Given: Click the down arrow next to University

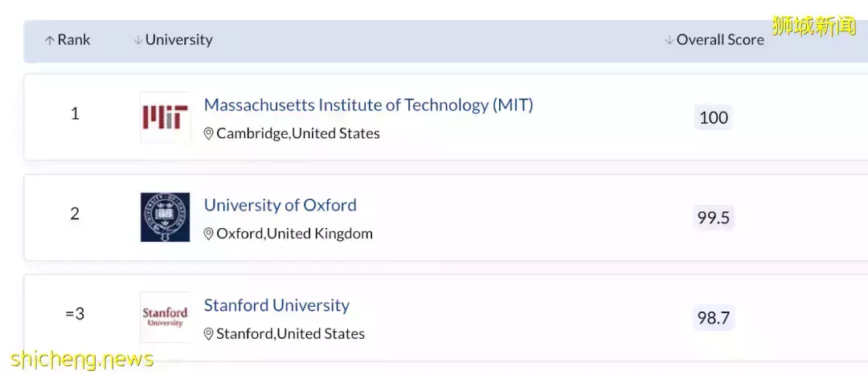Looking at the screenshot, I should tap(137, 40).
